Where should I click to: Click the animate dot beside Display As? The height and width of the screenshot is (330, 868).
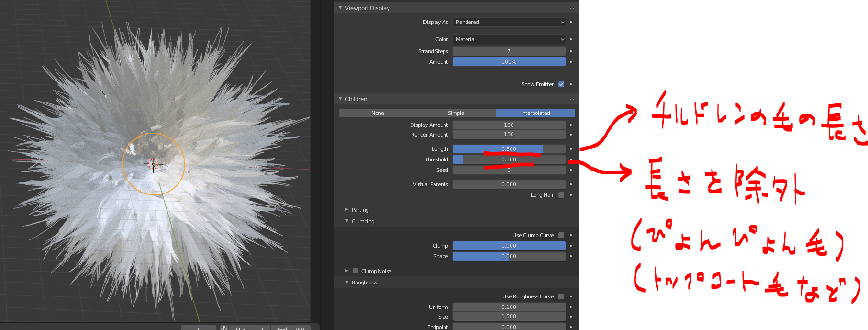tap(570, 22)
